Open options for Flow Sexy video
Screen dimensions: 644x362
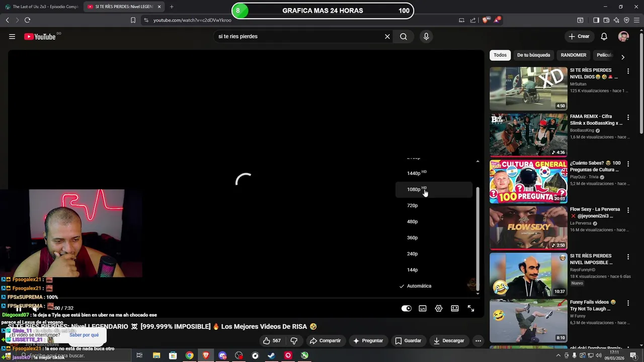pos(628,210)
